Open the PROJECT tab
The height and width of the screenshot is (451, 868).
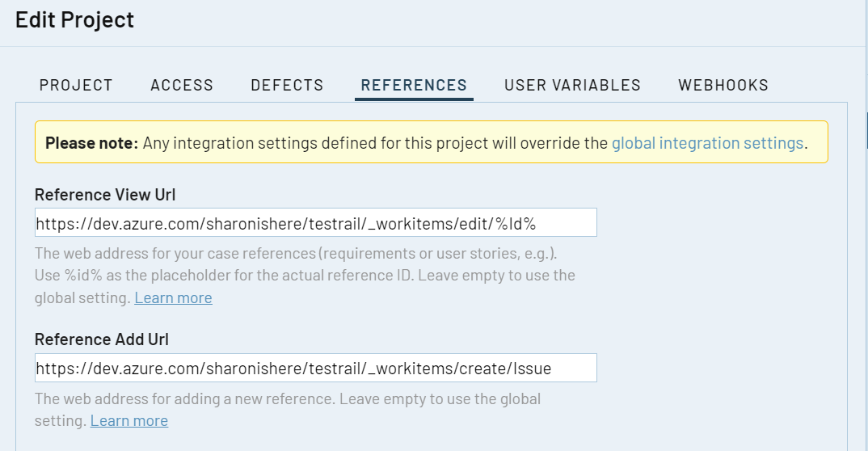(x=76, y=85)
